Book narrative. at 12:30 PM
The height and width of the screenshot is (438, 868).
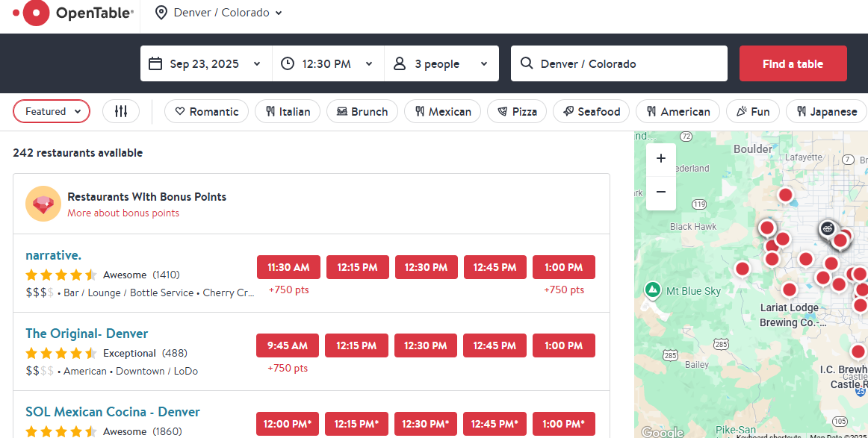427,267
